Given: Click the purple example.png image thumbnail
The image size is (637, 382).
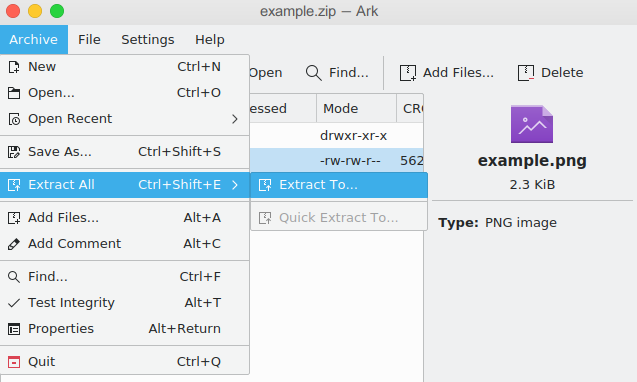Looking at the screenshot, I should coord(532,124).
